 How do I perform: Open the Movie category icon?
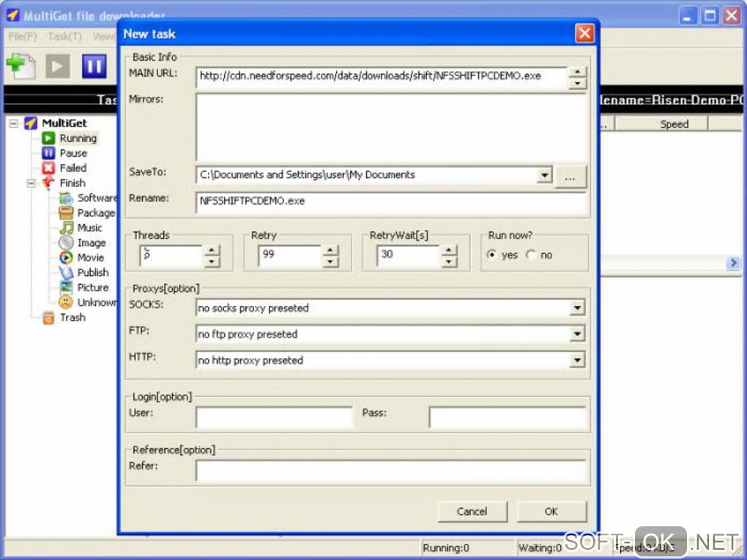coord(66,258)
